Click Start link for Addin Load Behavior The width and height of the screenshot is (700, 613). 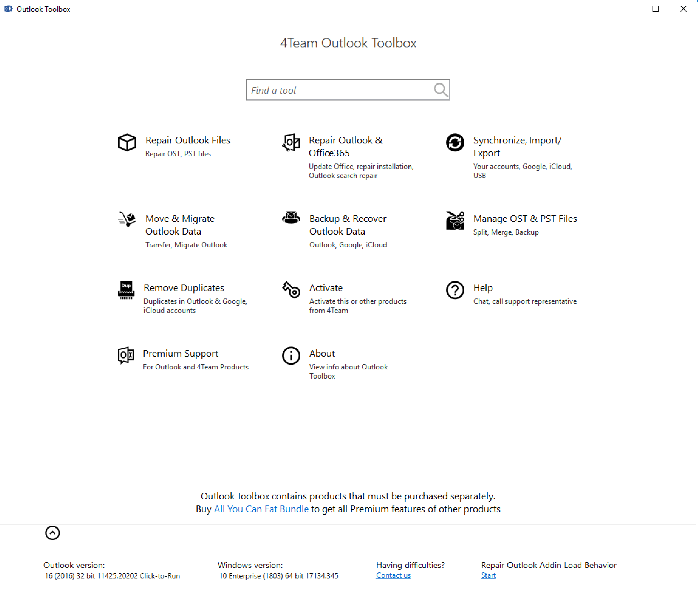tap(488, 575)
